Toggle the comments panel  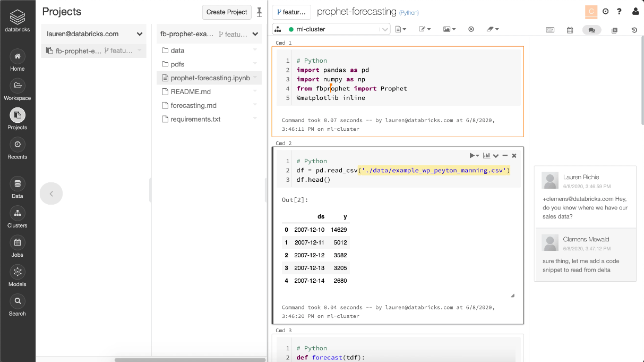coord(591,30)
